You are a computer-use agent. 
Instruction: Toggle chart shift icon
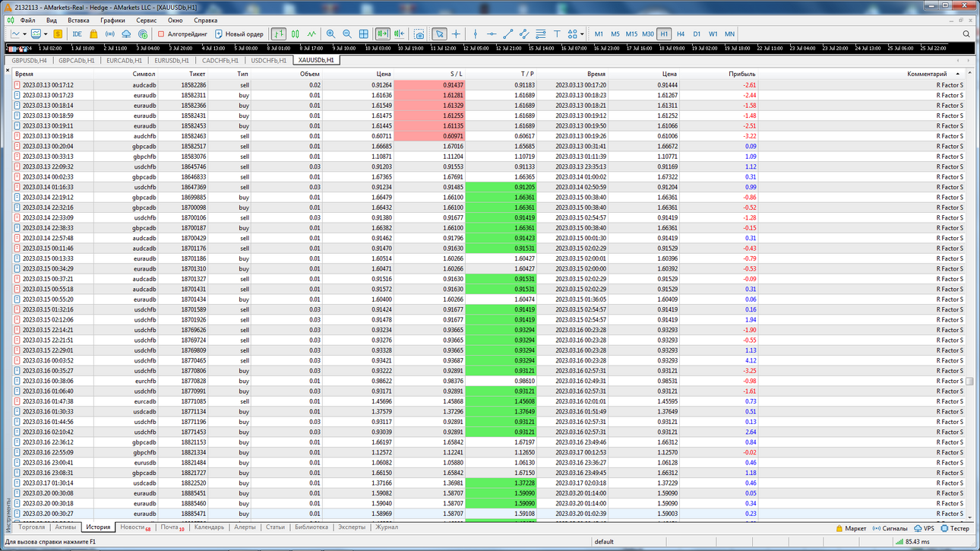click(399, 34)
